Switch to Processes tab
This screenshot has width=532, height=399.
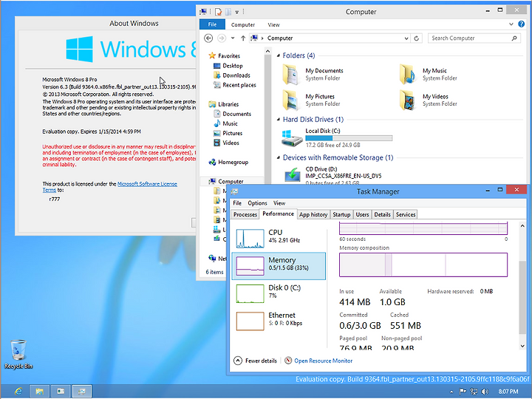point(245,214)
